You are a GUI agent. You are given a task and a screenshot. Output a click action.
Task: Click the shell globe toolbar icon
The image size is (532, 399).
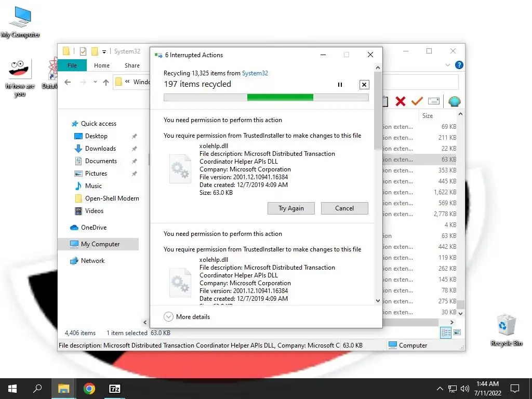(454, 101)
